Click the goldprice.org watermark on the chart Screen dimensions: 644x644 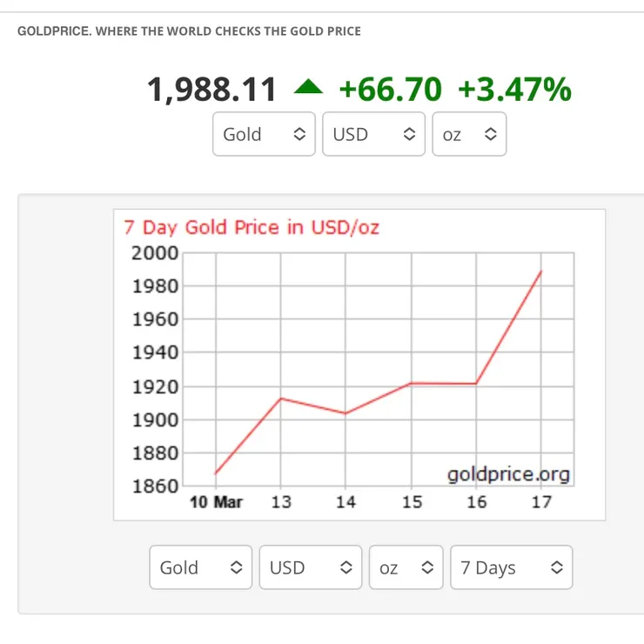click(508, 474)
